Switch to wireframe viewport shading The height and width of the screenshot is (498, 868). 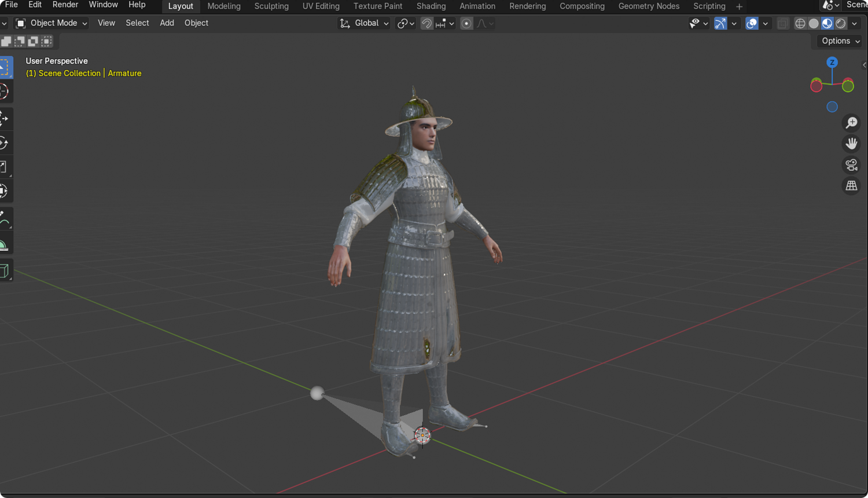click(800, 24)
